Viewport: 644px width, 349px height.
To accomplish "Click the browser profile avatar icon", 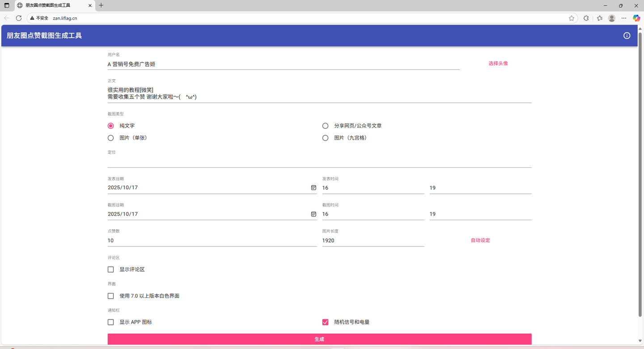I will pyautogui.click(x=612, y=18).
